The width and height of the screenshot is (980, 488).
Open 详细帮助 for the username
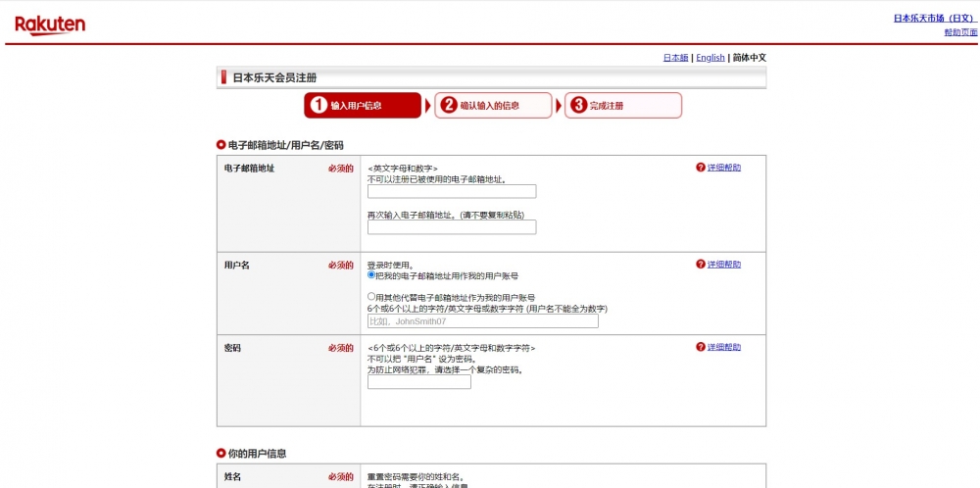tap(724, 265)
